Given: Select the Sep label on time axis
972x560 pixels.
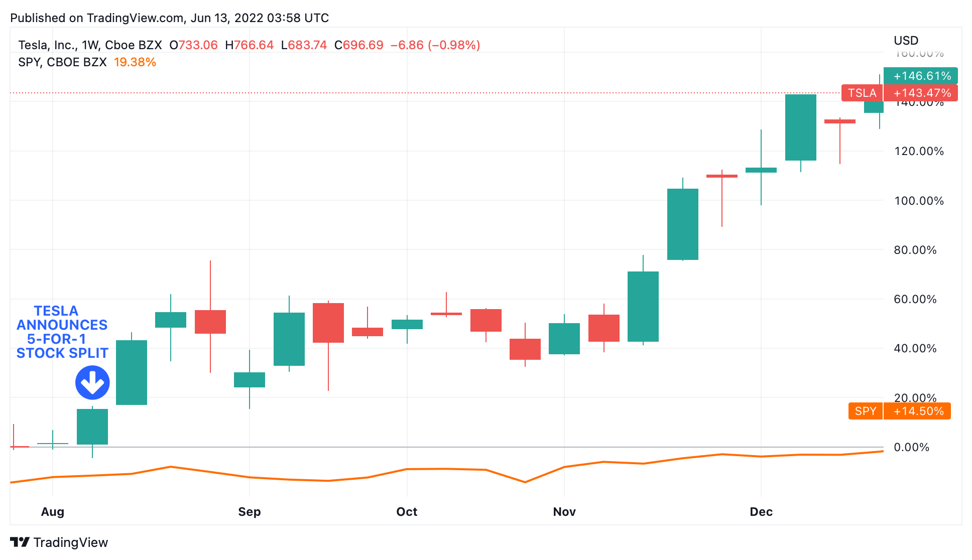Looking at the screenshot, I should [x=250, y=512].
